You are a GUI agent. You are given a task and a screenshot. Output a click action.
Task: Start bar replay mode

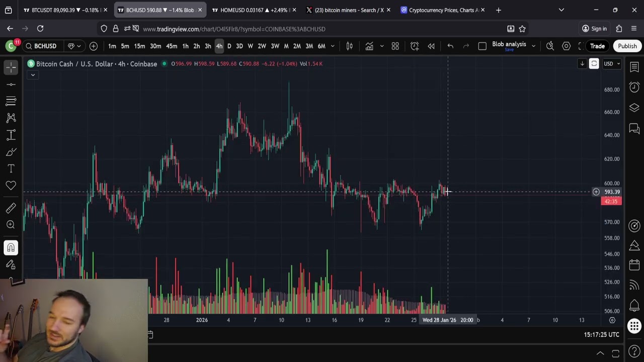click(x=431, y=46)
